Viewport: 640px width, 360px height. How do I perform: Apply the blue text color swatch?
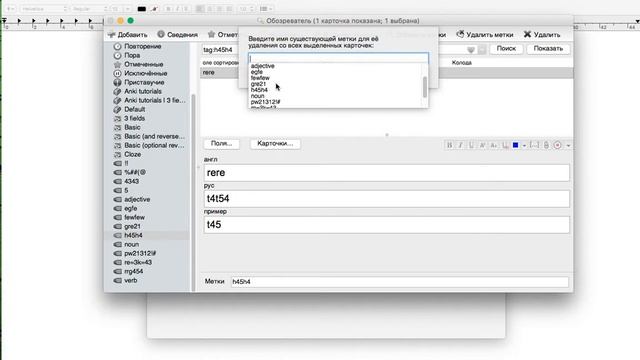516,145
